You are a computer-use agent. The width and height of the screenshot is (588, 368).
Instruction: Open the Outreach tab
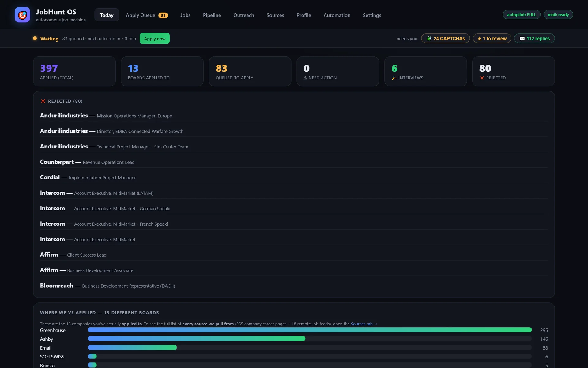(244, 15)
